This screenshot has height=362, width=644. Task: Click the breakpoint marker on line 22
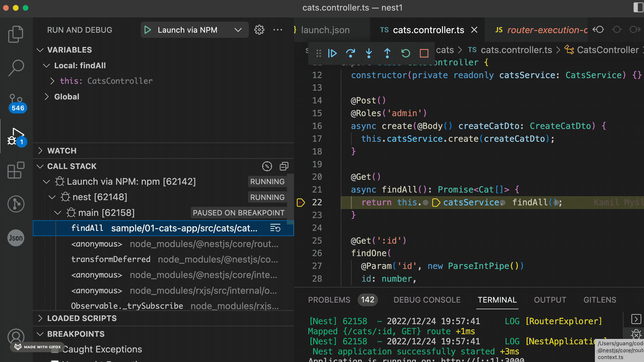[x=300, y=202]
